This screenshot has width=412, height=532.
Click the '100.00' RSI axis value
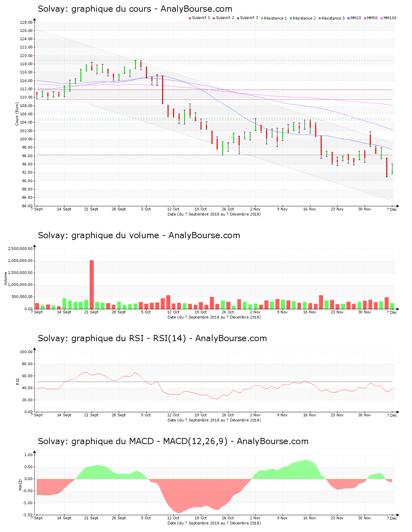pyautogui.click(x=26, y=352)
